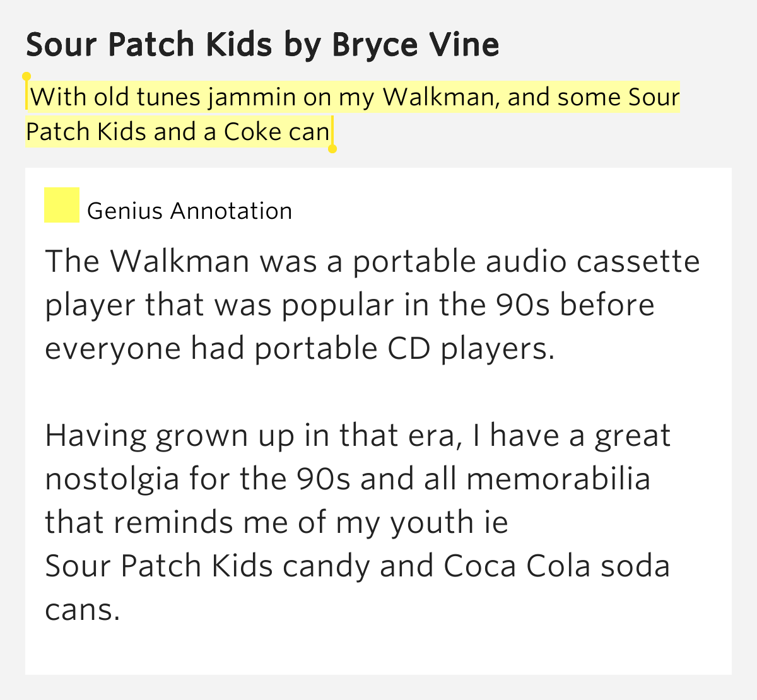
Task: Click the paragraph starting 'Having grown up'
Action: coord(358,522)
